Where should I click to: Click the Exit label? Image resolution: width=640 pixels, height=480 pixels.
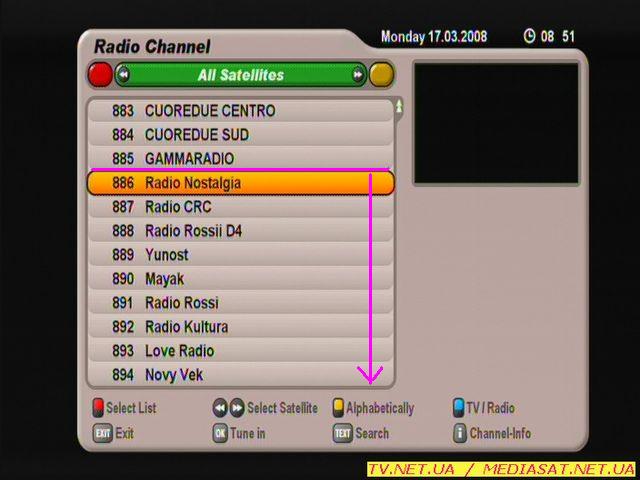click(124, 433)
